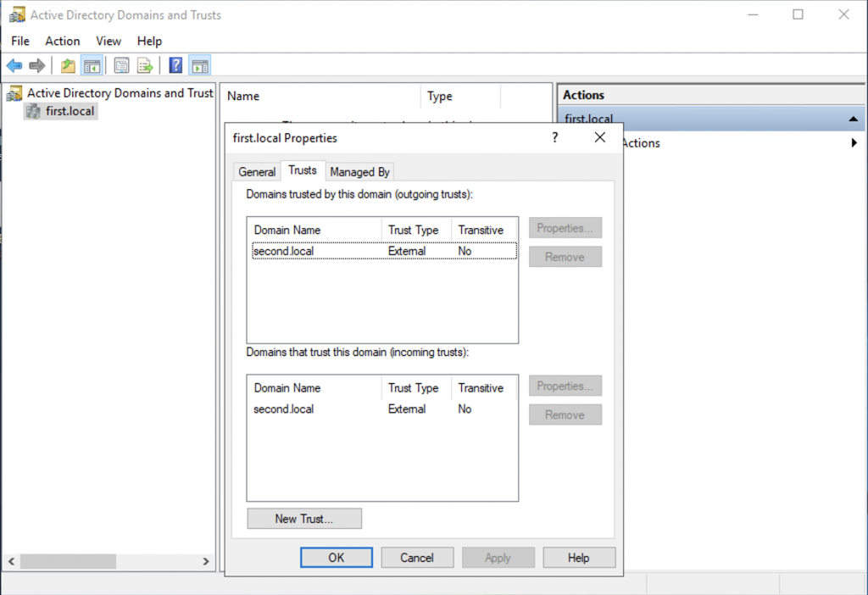Click Properties button for outgoing trusts
Image resolution: width=868 pixels, height=595 pixels.
pyautogui.click(x=565, y=228)
